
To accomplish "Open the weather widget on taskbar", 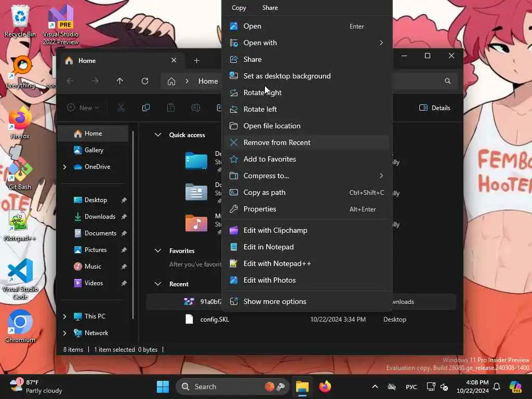I will click(36, 387).
